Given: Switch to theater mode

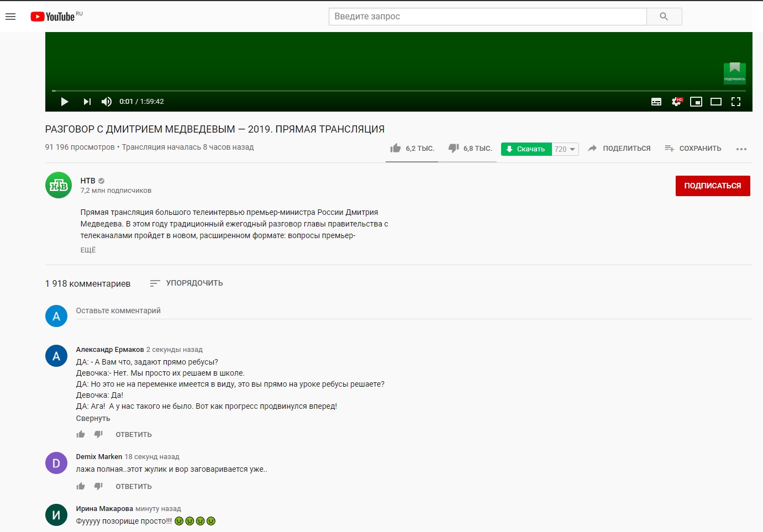Looking at the screenshot, I should pyautogui.click(x=716, y=102).
